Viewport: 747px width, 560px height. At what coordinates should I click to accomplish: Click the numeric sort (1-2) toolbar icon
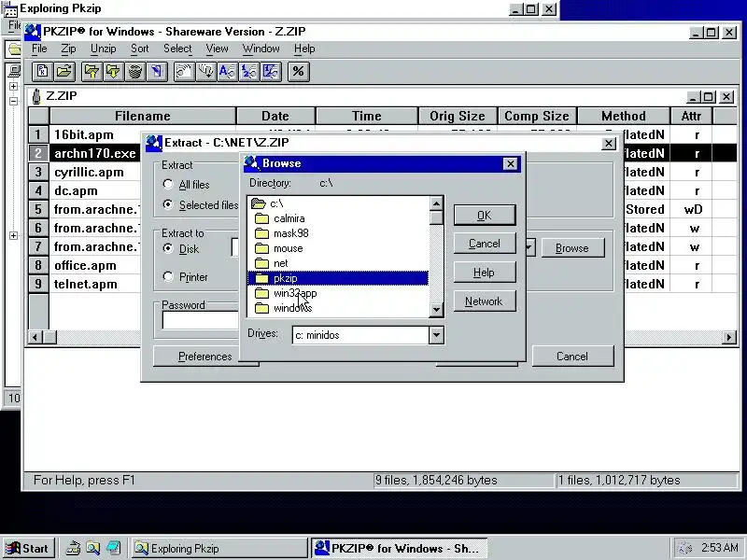pos(249,72)
